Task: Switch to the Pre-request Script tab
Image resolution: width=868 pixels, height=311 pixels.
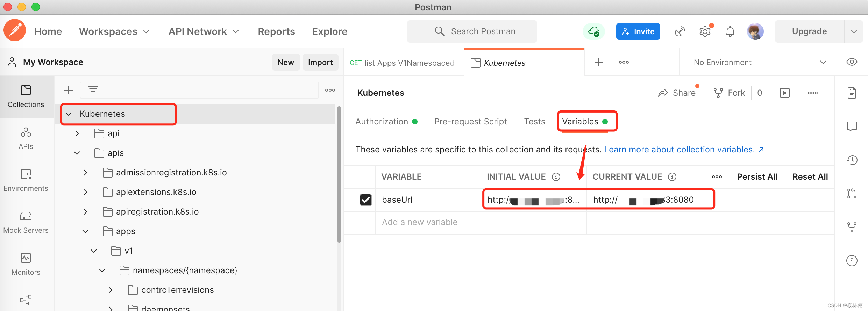Action: 470,122
